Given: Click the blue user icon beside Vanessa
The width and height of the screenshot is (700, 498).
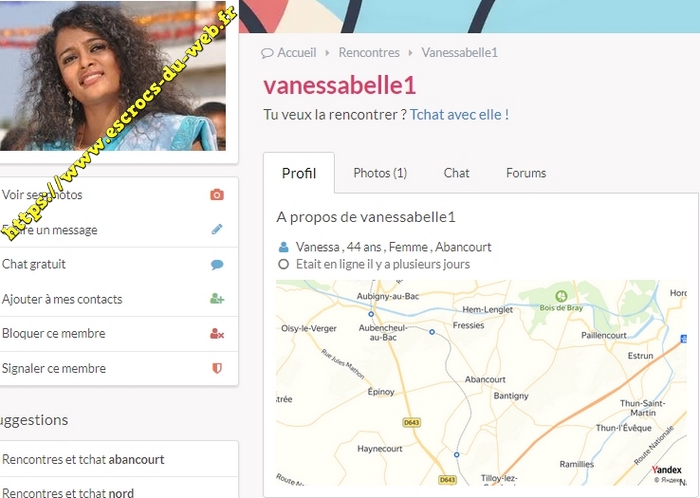Looking at the screenshot, I should pos(283,247).
